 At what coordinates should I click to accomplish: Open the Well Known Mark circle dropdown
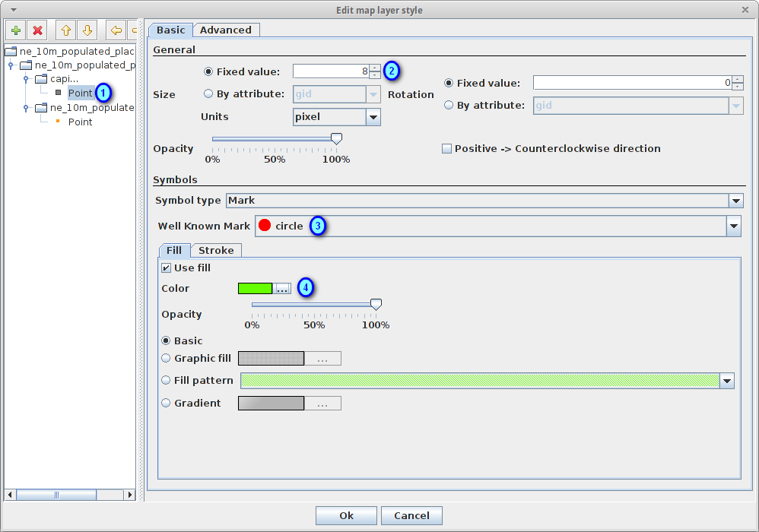click(734, 226)
